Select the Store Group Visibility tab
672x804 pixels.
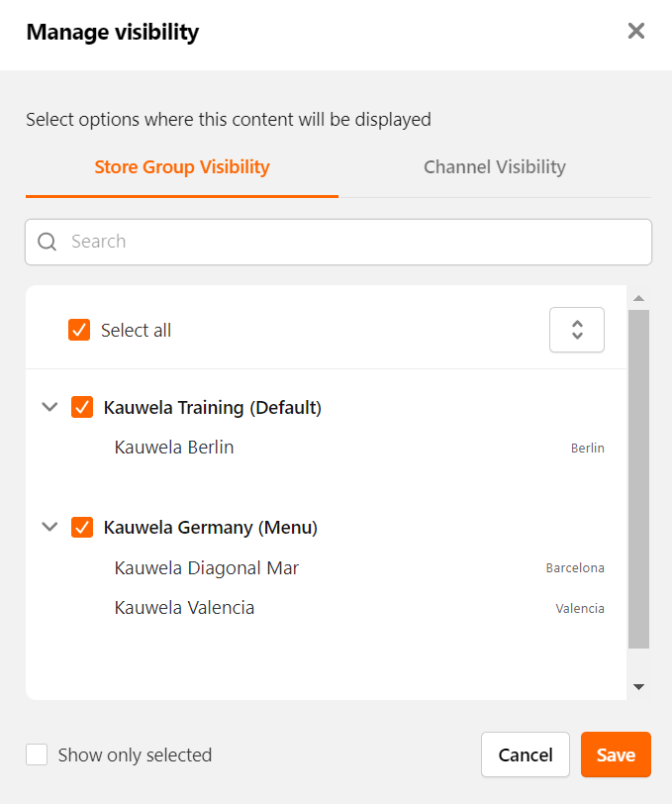pos(181,166)
